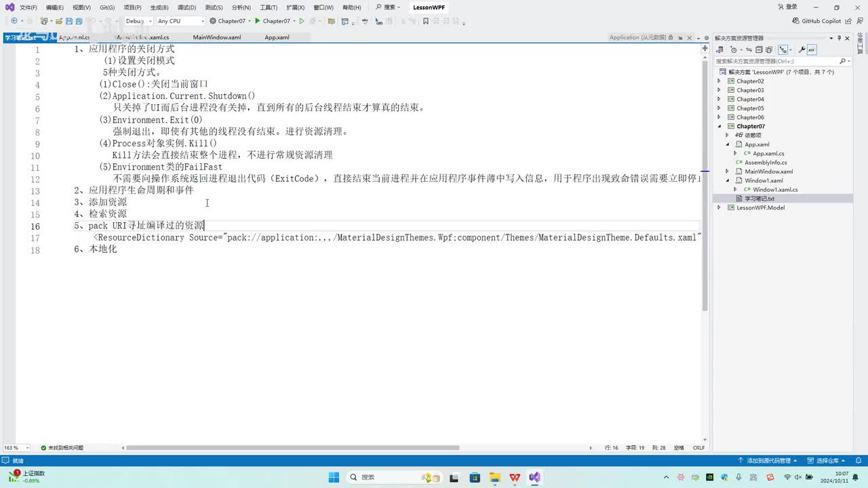Expand Chapter02 project node
The height and width of the screenshot is (488, 868).
(719, 81)
